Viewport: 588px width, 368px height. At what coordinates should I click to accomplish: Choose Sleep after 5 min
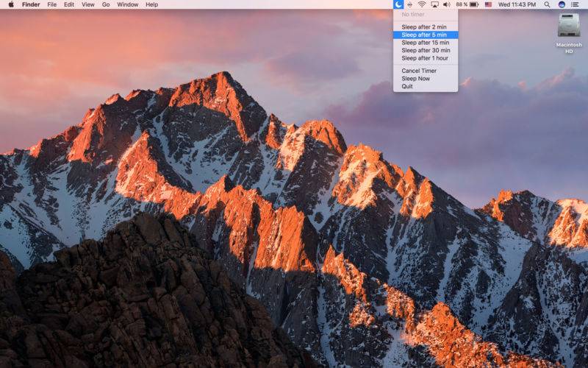[x=426, y=35]
